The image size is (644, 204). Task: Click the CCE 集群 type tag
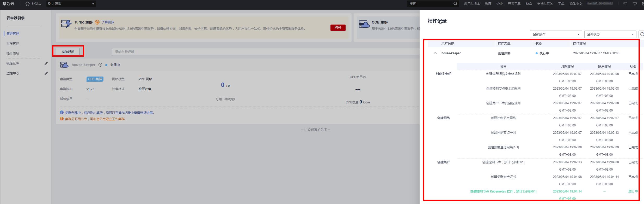click(x=95, y=79)
